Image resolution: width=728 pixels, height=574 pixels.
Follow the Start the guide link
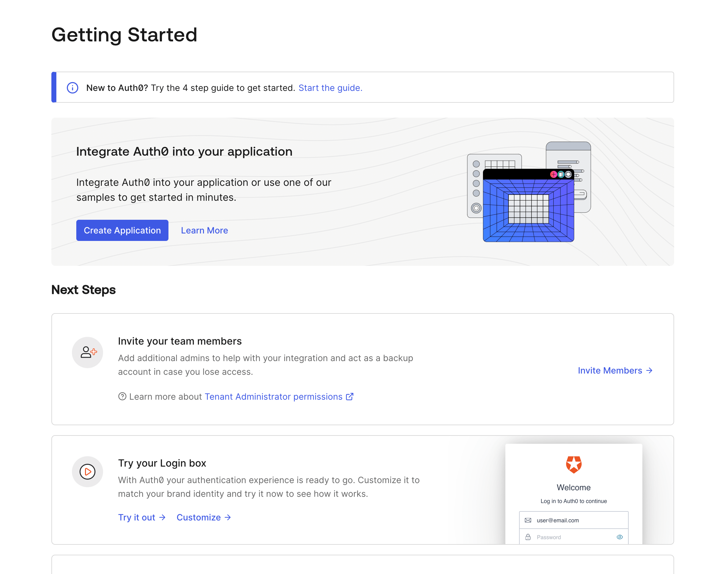[330, 88]
